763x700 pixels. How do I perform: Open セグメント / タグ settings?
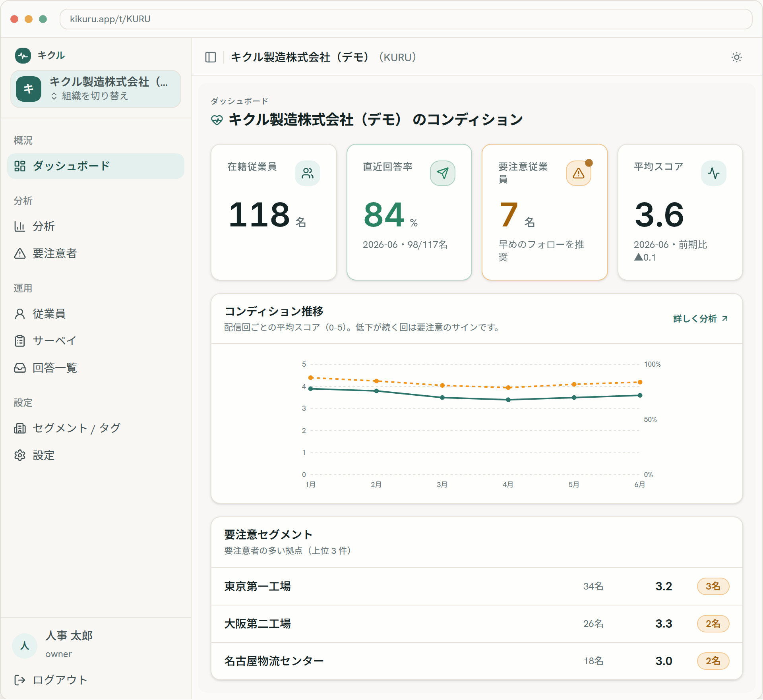point(96,428)
